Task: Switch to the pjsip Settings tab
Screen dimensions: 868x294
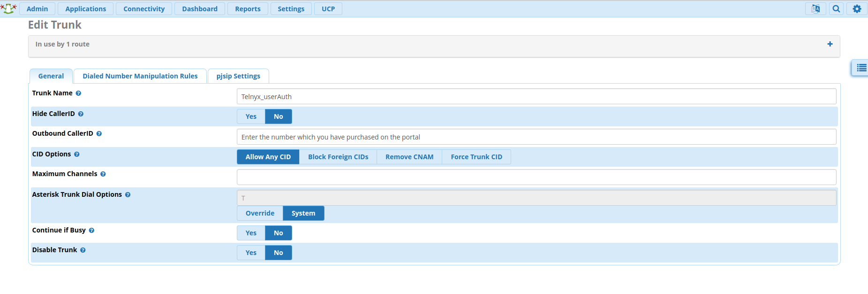Action: coord(238,76)
